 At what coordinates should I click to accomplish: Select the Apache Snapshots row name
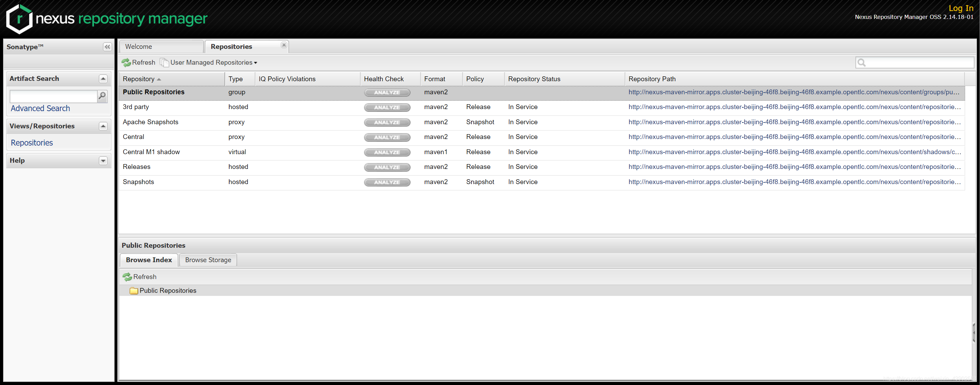[150, 122]
